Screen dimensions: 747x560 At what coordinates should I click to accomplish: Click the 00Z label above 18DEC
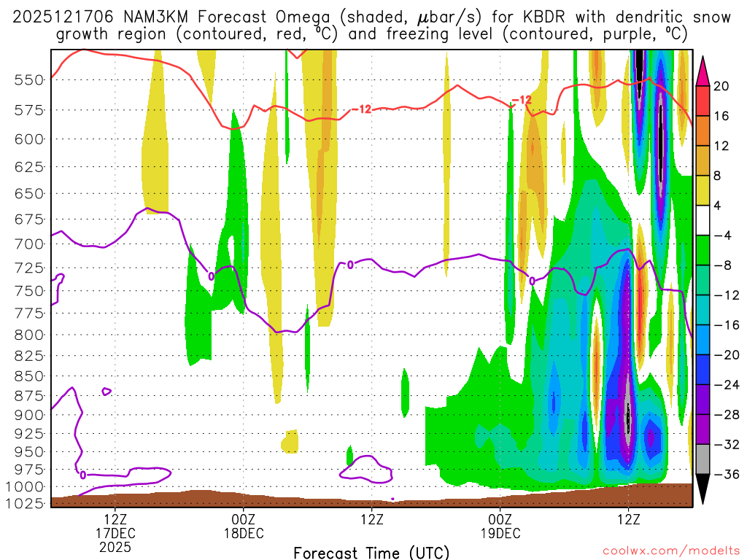(x=244, y=519)
